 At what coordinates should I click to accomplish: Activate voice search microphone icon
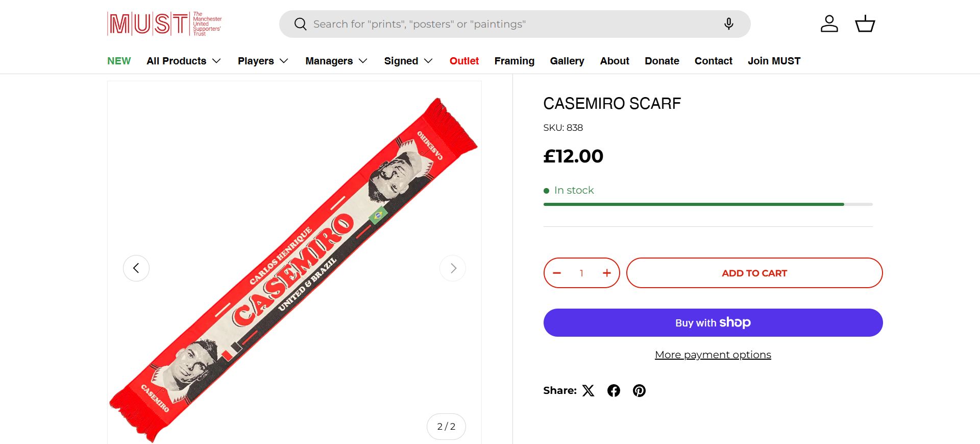(728, 24)
